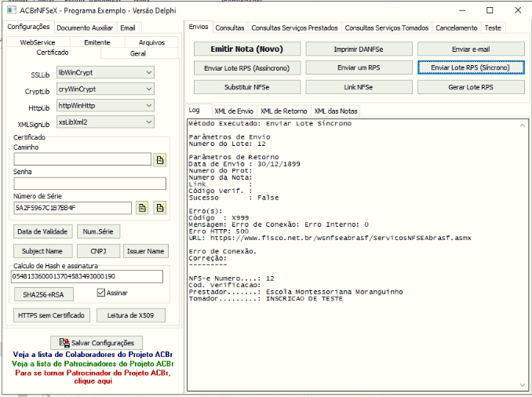Open the SSLLib dropdown

pos(105,72)
